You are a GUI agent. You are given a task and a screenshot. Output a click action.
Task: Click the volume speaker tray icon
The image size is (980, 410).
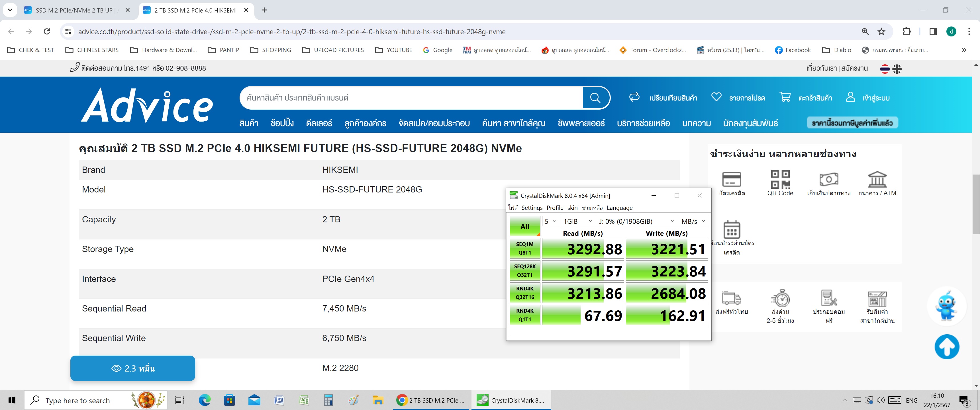tap(880, 400)
